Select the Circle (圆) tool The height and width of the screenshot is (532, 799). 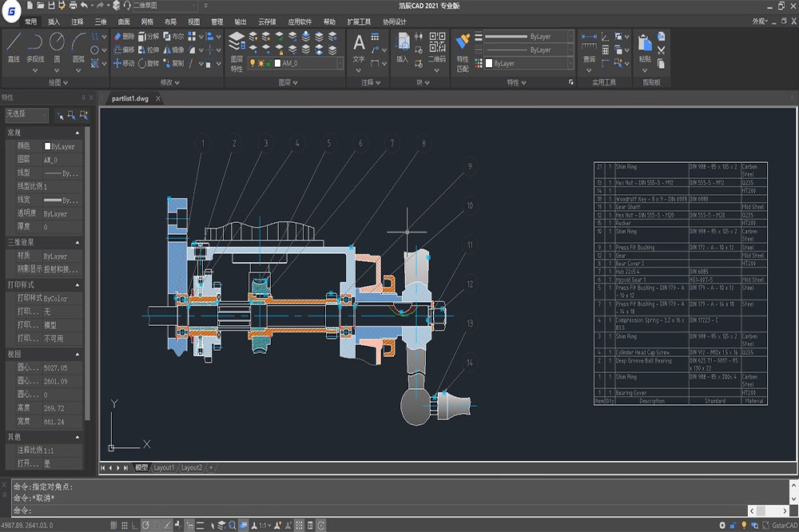click(57, 47)
